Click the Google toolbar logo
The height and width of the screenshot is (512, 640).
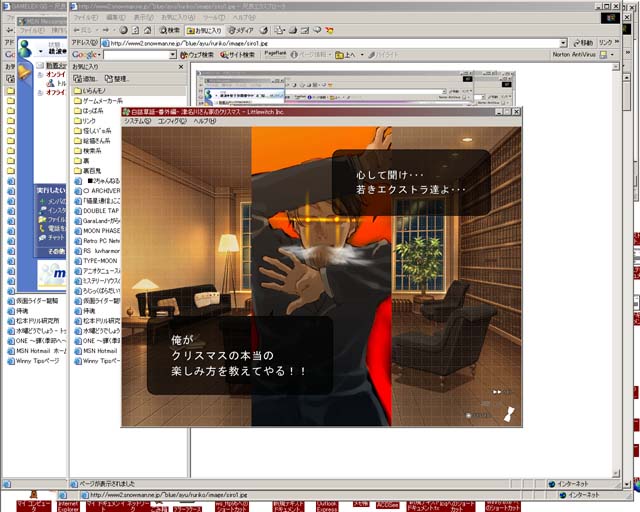tap(84, 55)
